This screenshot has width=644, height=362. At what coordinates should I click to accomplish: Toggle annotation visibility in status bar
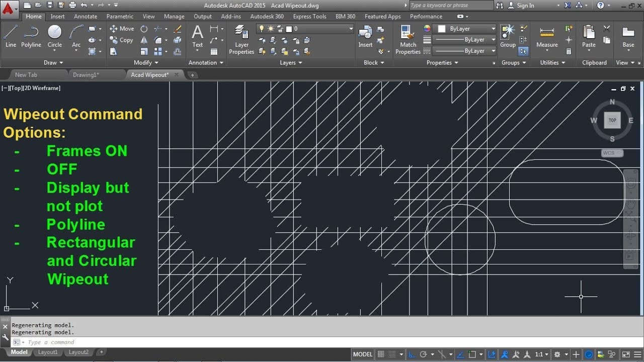pos(504,354)
